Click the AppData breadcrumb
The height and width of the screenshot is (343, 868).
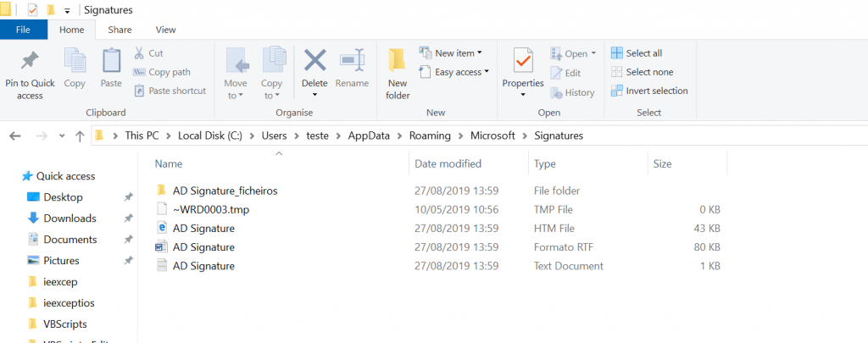click(369, 136)
